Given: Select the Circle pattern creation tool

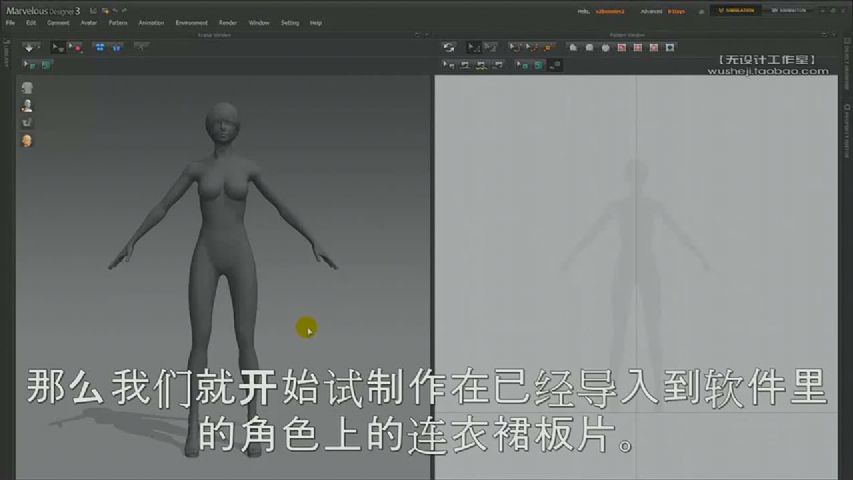Looking at the screenshot, I should tap(605, 48).
